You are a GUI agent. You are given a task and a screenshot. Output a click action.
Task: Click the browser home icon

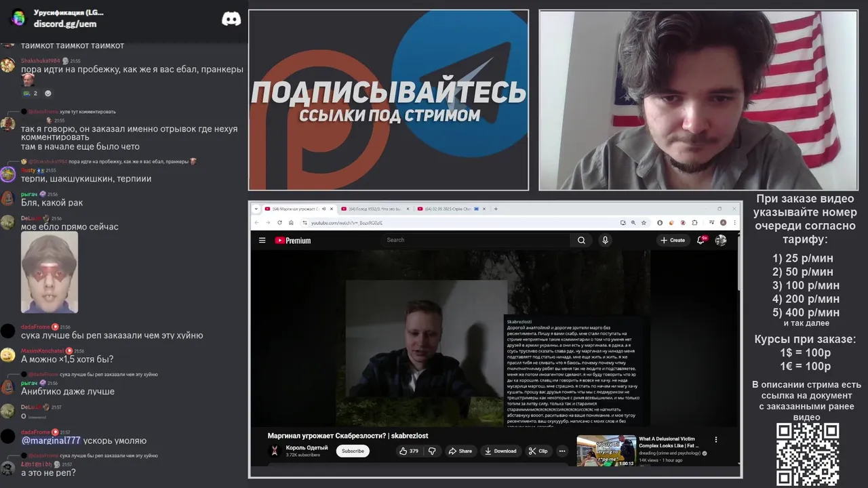coord(291,222)
